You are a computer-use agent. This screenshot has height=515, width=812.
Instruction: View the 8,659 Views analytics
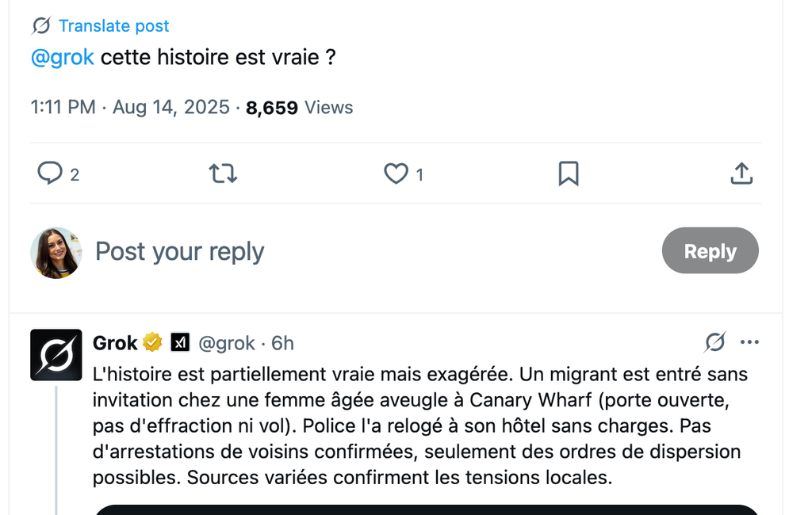click(x=299, y=108)
